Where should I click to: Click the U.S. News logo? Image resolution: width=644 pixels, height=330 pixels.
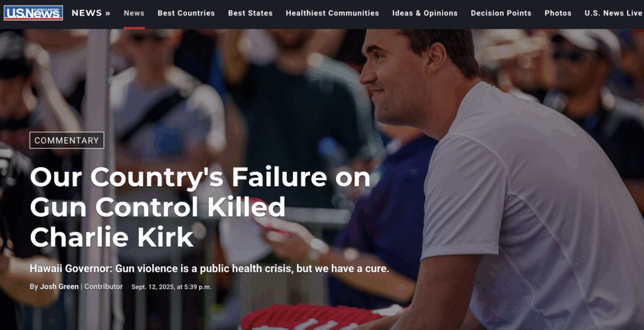click(33, 13)
